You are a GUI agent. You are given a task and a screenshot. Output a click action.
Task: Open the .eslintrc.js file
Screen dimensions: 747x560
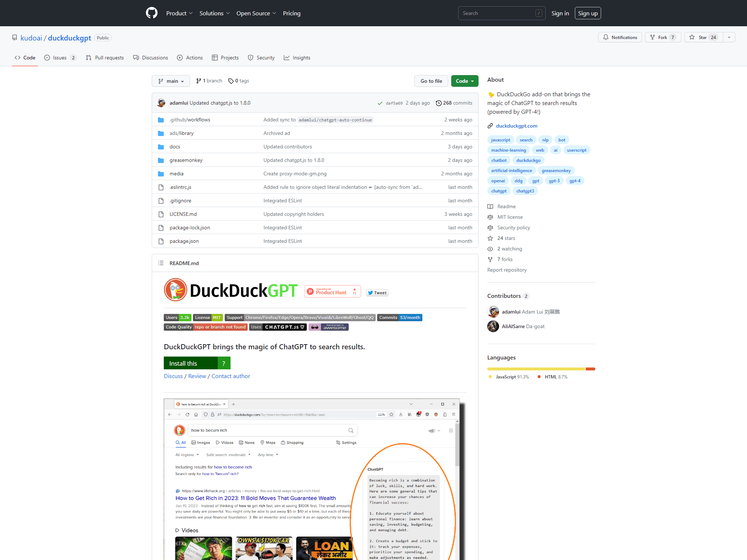pyautogui.click(x=180, y=187)
